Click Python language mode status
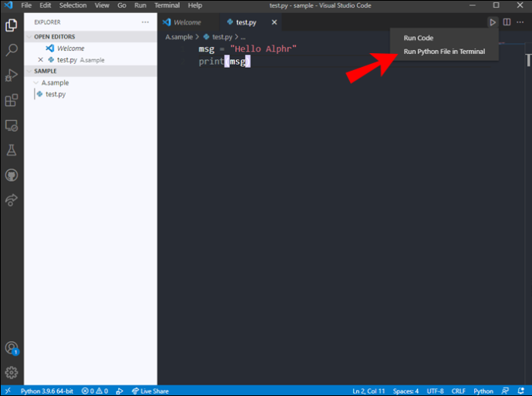Image resolution: width=532 pixels, height=396 pixels. (x=483, y=391)
